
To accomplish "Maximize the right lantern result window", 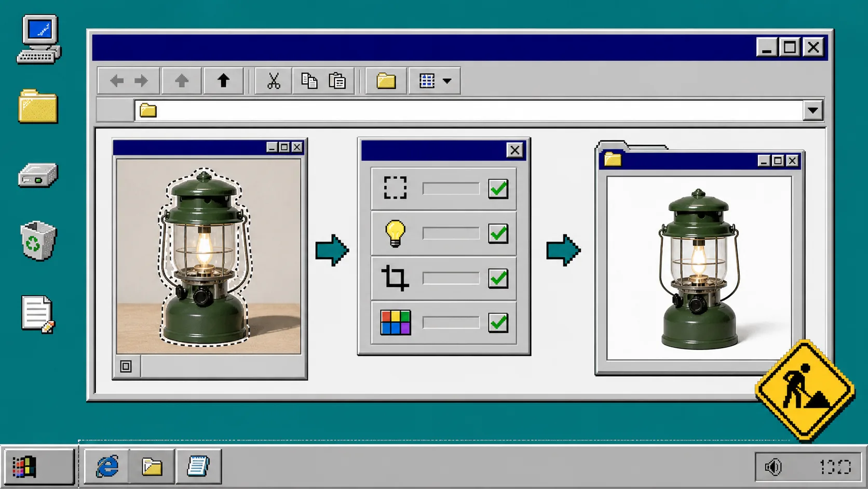I will 778,161.
